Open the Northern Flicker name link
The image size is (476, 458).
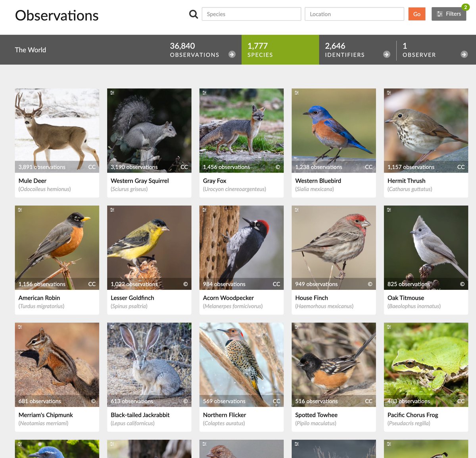225,415
